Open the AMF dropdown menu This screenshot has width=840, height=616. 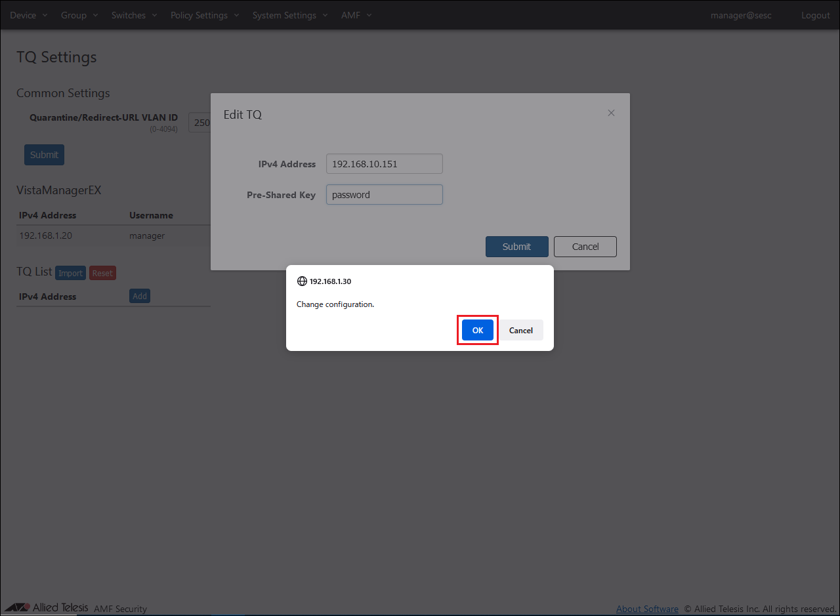[356, 15]
